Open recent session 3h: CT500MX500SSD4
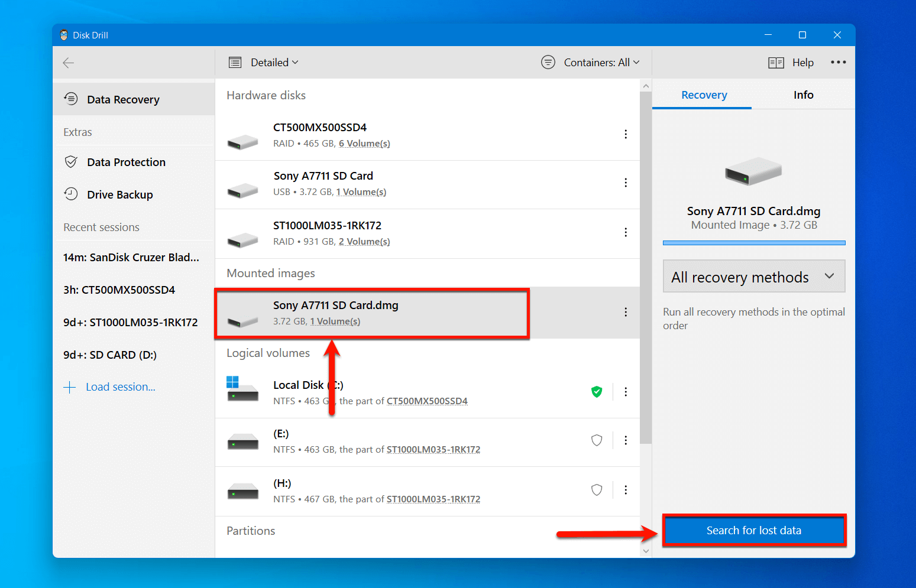This screenshot has height=588, width=916. coord(119,290)
